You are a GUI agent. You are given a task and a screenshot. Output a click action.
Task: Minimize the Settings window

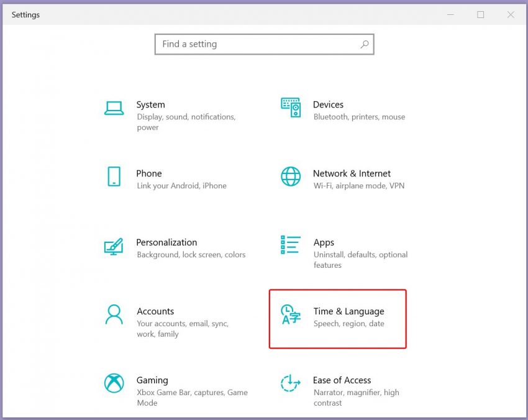click(x=450, y=15)
